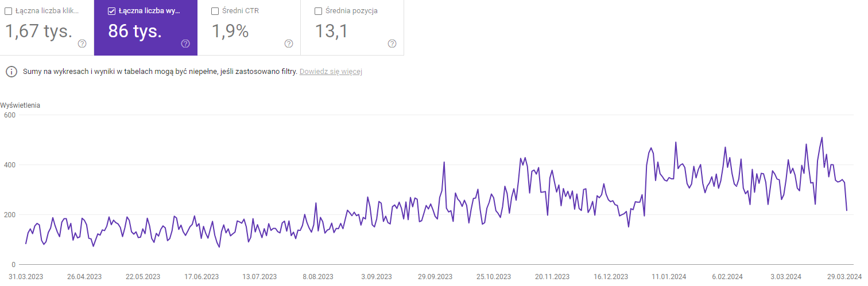
Task: Click the first chart point at 31.03.2023
Action: [26, 244]
